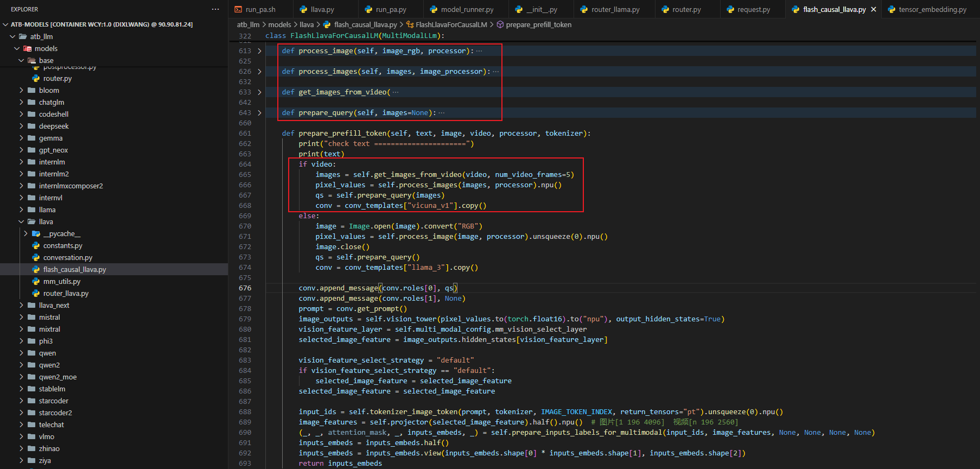
Task: Expand folded process_images function at line 626
Action: [x=259, y=72]
